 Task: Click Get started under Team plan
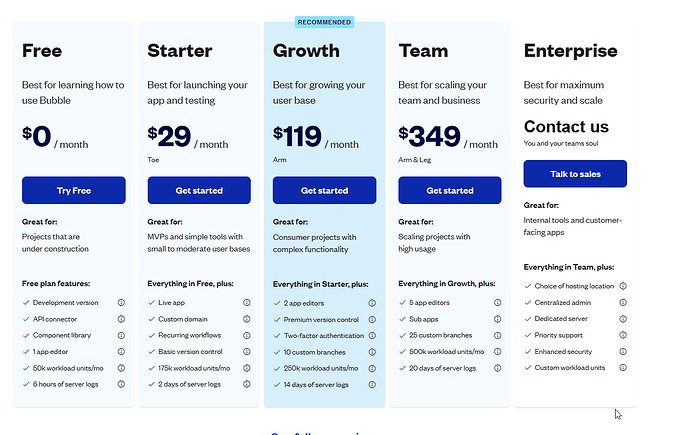(x=450, y=190)
